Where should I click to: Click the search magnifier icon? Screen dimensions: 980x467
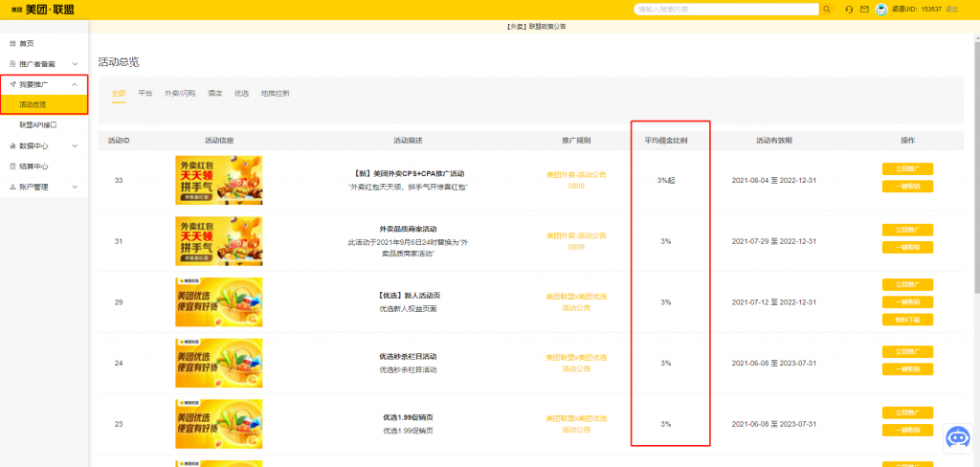826,10
